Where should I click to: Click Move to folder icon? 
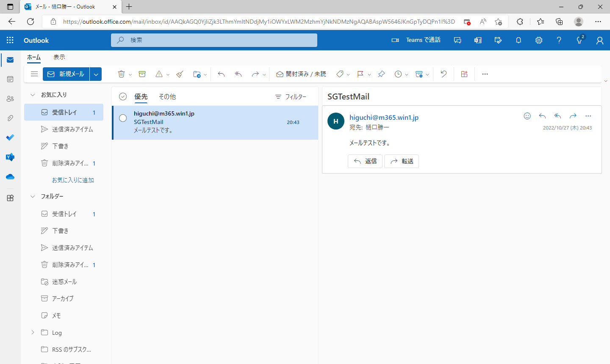point(197,74)
